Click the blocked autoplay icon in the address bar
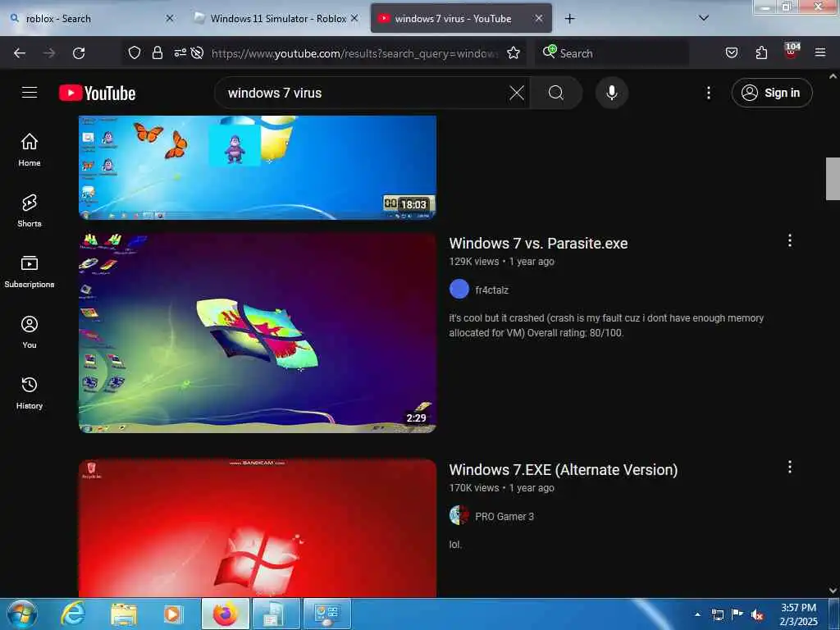The width and height of the screenshot is (840, 630). tap(197, 52)
